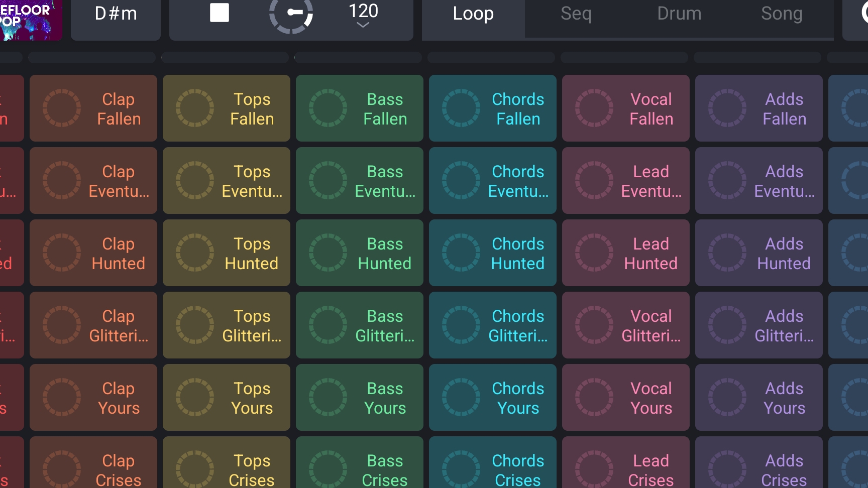Viewport: 868px width, 488px height.
Task: Start the Lead Hunted loop circle
Action: pyautogui.click(x=594, y=253)
